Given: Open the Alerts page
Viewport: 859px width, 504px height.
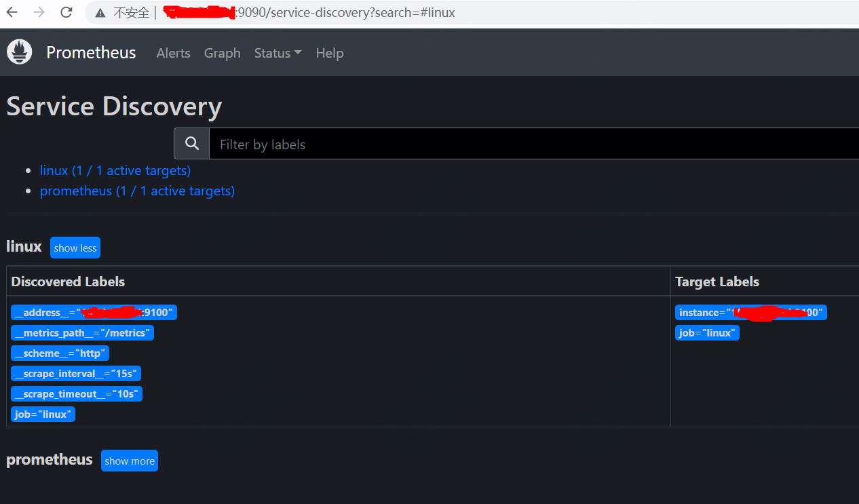Looking at the screenshot, I should pos(173,53).
